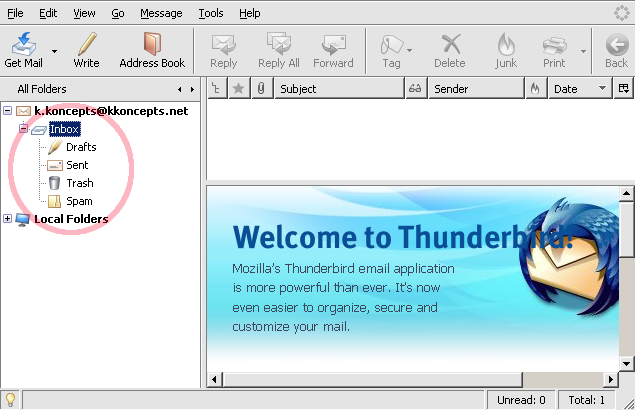Image resolution: width=635 pixels, height=410 pixels.
Task: Click the Total: 1 status entry
Action: [x=586, y=400]
